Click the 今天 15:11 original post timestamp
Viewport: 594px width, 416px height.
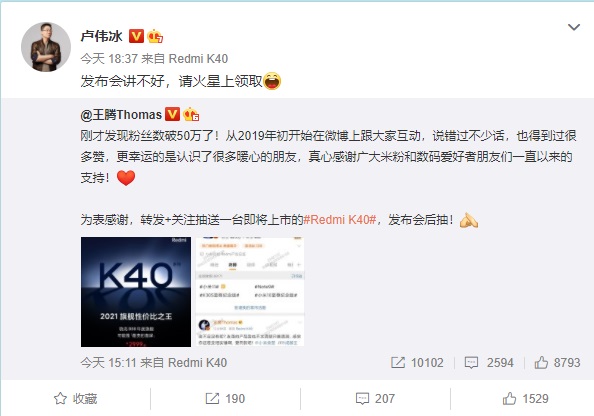108,363
